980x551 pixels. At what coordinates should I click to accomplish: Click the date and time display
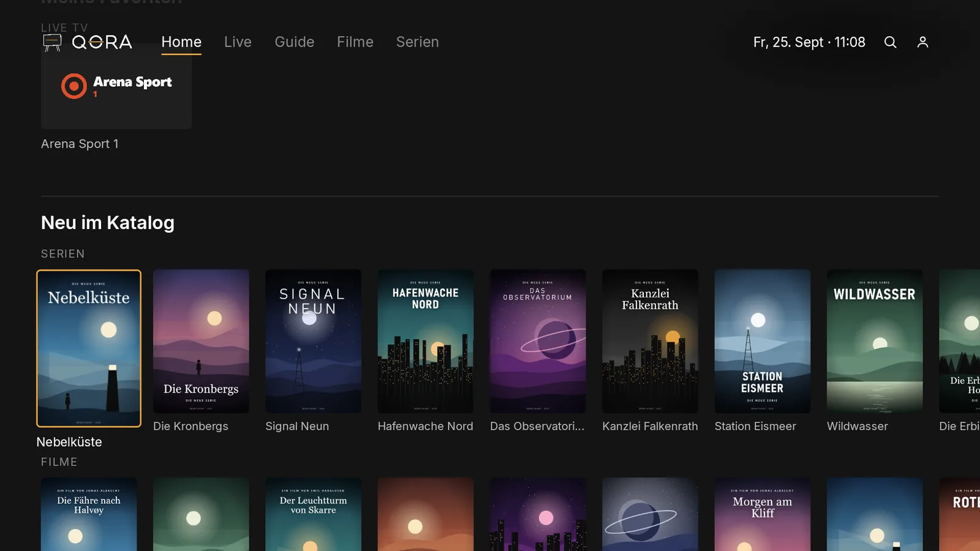(x=809, y=42)
